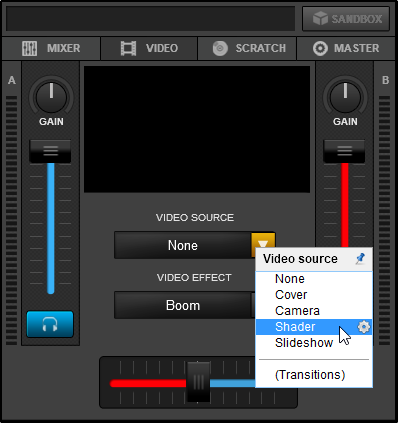This screenshot has height=423, width=398.
Task: Click deck A gain knob
Action: [51, 97]
